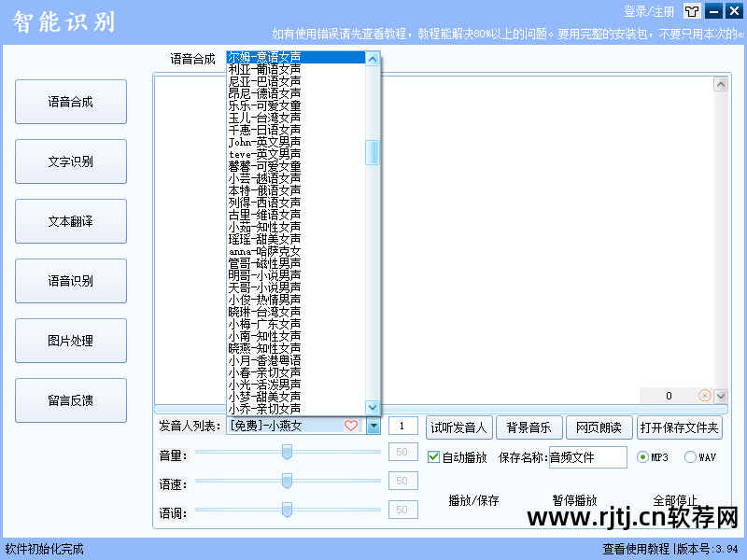Screen dimensions: 747x560
Task: Select the MP3 format radio button
Action: click(x=642, y=457)
